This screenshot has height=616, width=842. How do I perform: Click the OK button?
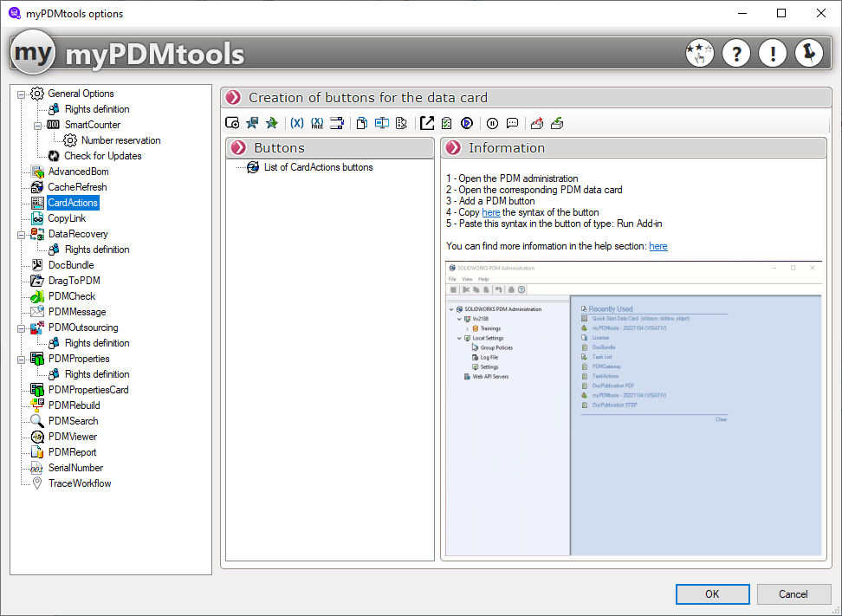point(712,594)
